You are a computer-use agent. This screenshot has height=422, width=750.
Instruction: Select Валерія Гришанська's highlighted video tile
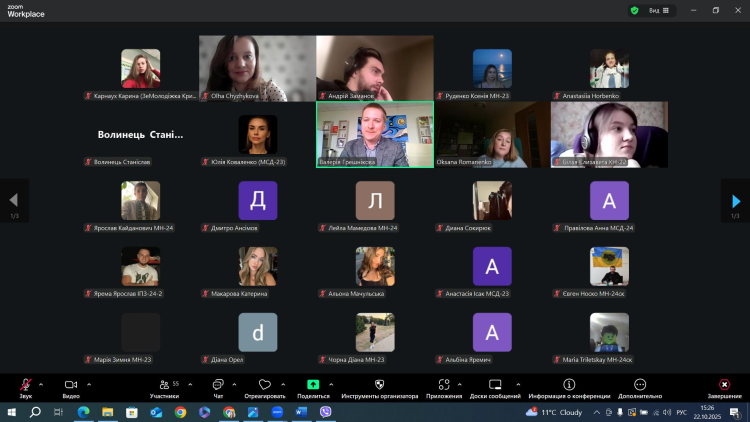click(x=375, y=133)
